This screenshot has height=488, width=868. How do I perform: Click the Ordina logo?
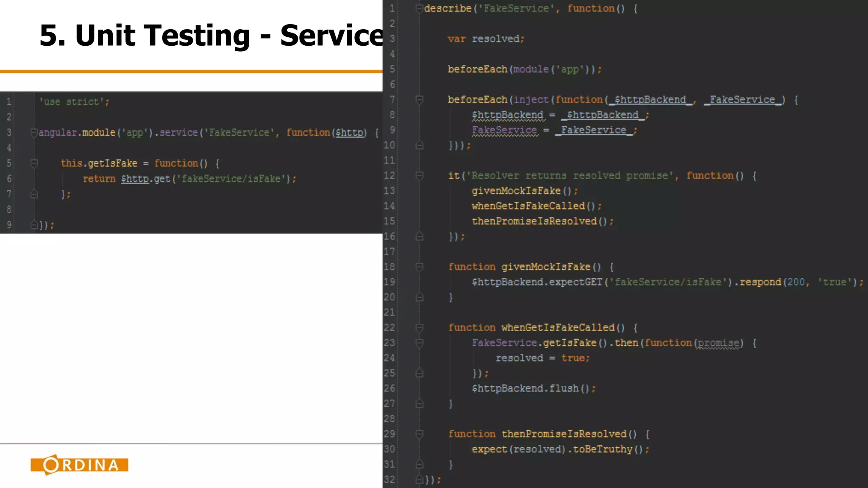coord(79,465)
